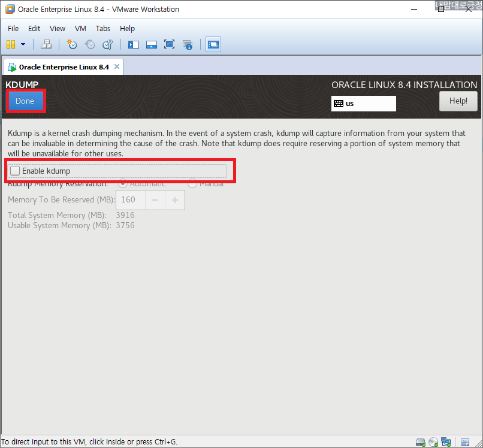Open the Tabs menu

click(103, 29)
